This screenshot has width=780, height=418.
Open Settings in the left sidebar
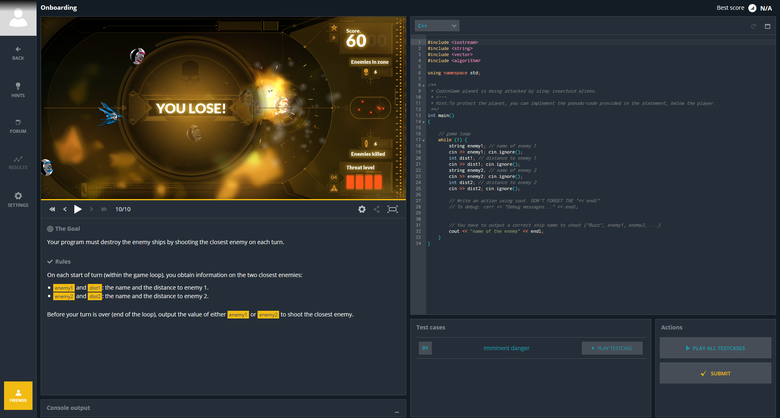[18, 200]
